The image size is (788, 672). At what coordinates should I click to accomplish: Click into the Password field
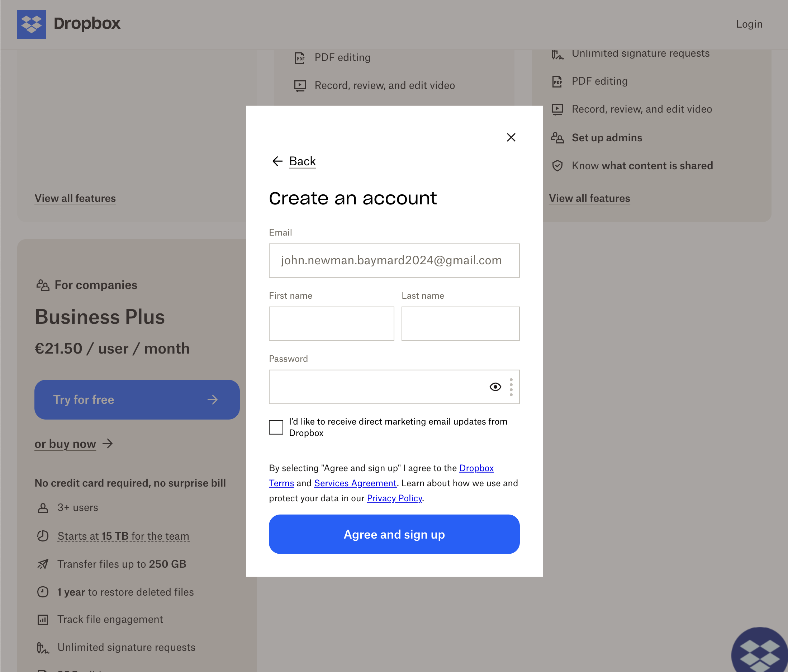coord(376,387)
